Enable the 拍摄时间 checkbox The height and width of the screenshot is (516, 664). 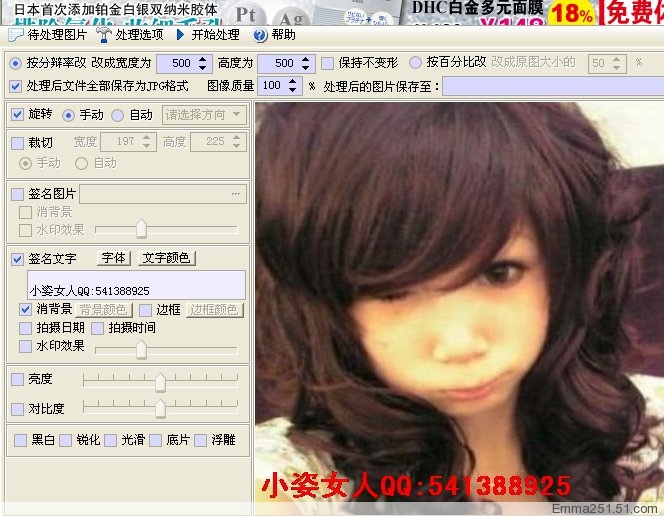[98, 328]
